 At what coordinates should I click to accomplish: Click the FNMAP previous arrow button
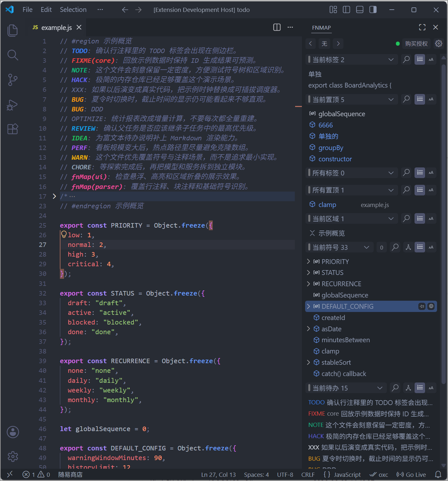(310, 43)
